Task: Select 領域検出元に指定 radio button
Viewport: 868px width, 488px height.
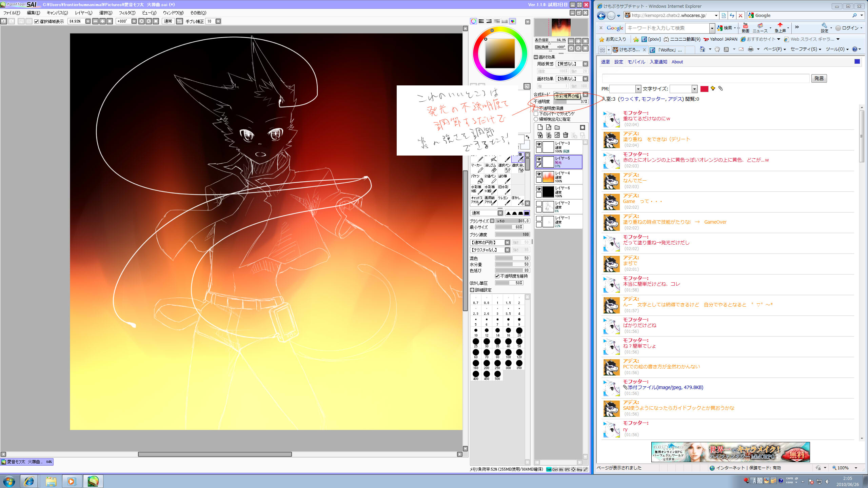Action: [536, 119]
